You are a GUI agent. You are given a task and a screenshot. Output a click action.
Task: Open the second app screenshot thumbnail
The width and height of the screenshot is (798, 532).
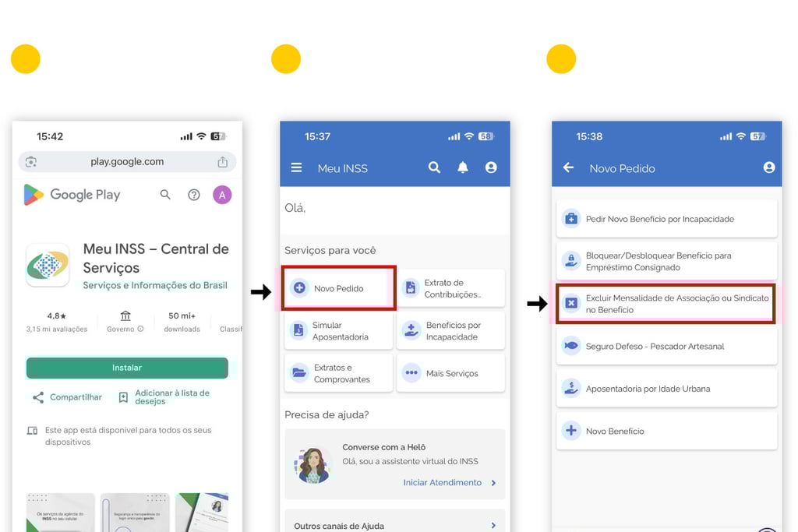point(135,513)
